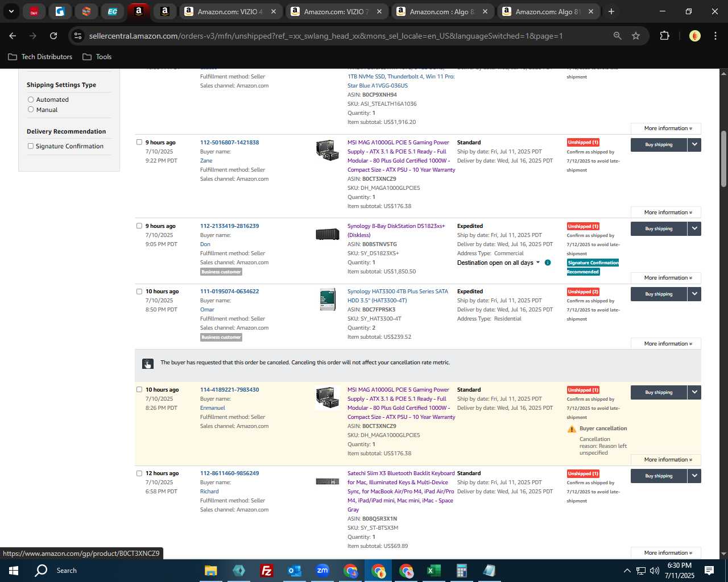Click Buy shipping for Zane's order

(x=659, y=145)
